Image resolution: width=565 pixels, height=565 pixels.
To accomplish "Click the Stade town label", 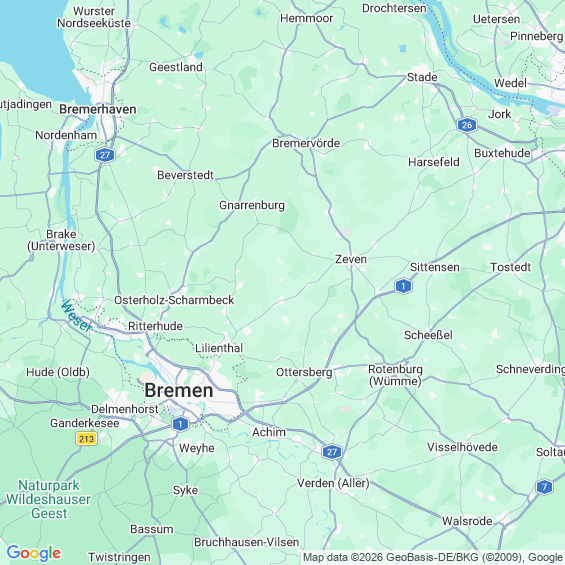I will coord(422,77).
